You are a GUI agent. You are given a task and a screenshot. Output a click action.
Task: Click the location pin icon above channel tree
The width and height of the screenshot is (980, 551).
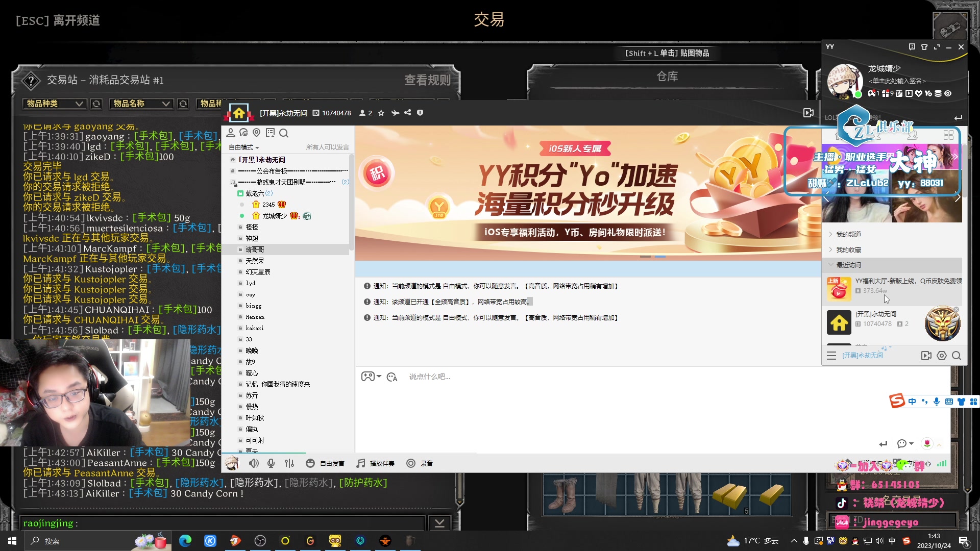(x=257, y=133)
